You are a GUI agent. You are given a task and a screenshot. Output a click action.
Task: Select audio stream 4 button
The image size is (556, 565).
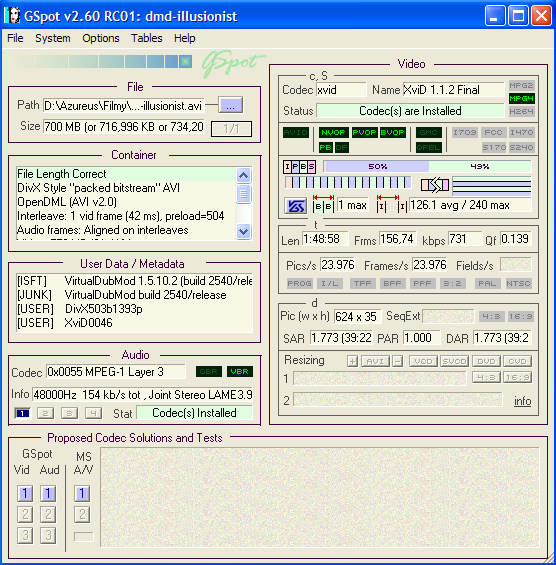[93, 413]
